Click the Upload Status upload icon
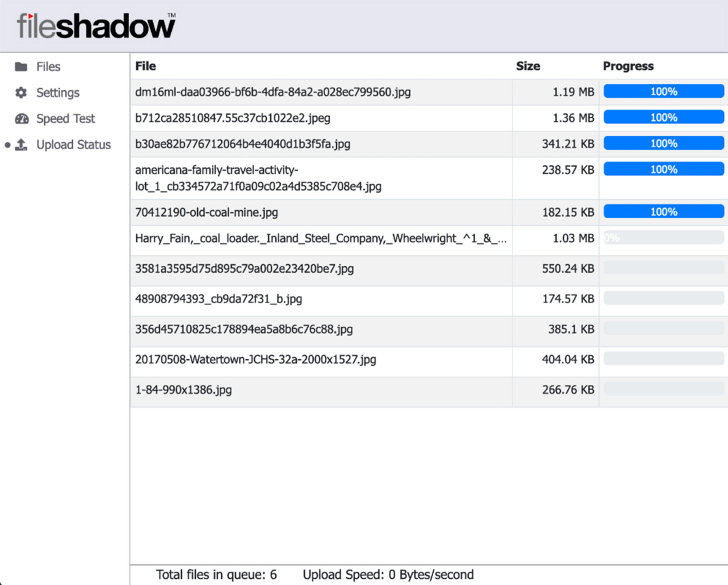 click(x=21, y=145)
